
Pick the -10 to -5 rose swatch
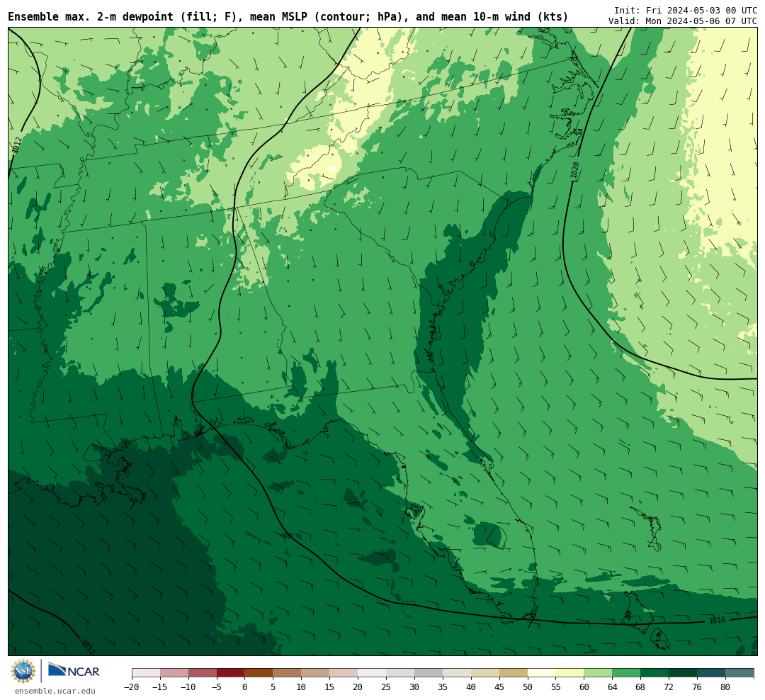point(203,673)
